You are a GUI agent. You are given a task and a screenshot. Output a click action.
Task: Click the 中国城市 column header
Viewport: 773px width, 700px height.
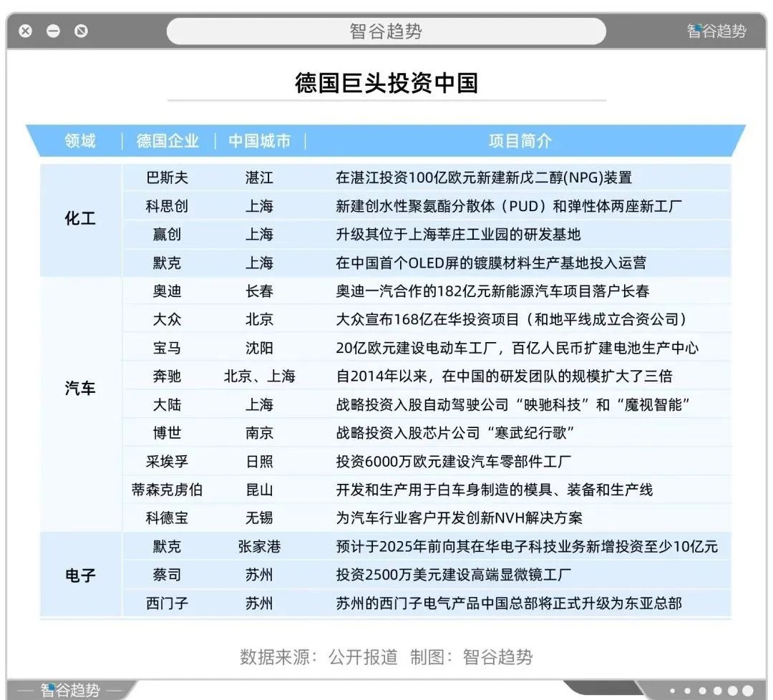click(260, 141)
